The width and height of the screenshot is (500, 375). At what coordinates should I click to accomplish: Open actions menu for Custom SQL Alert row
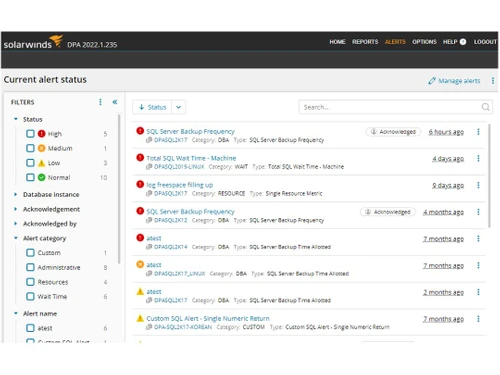click(478, 319)
